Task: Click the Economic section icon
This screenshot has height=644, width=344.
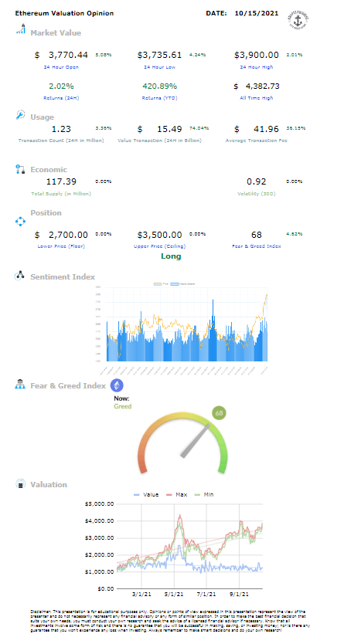Action: click(x=21, y=169)
